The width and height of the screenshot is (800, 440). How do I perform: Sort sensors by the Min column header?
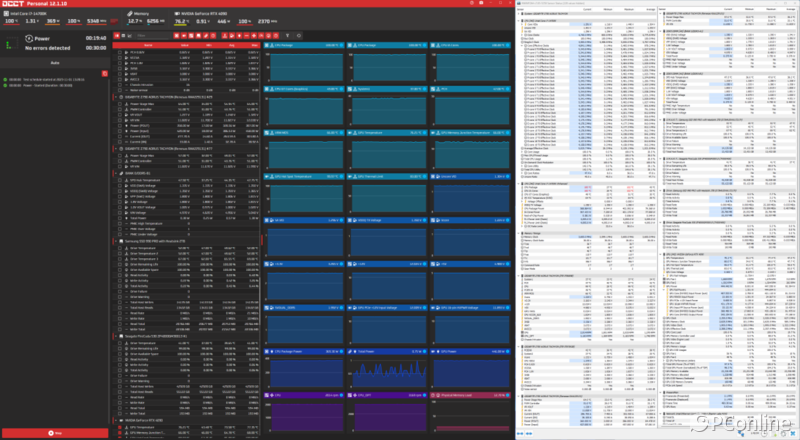(208, 45)
